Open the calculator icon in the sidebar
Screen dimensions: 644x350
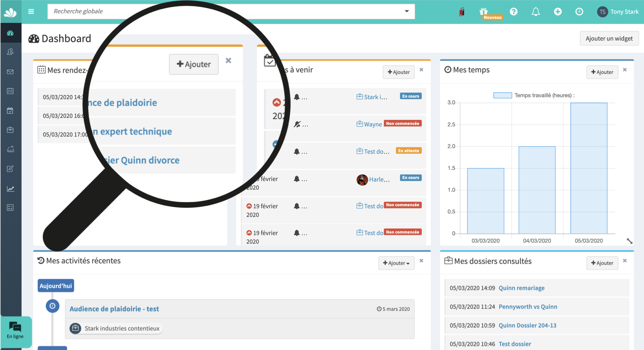pos(10,208)
